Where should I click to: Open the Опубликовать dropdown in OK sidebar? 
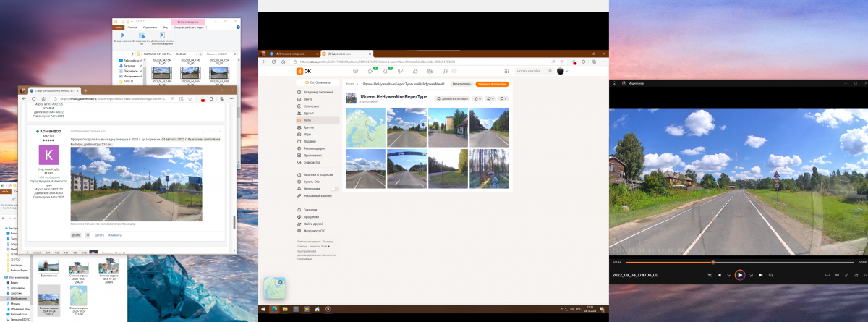(x=318, y=84)
